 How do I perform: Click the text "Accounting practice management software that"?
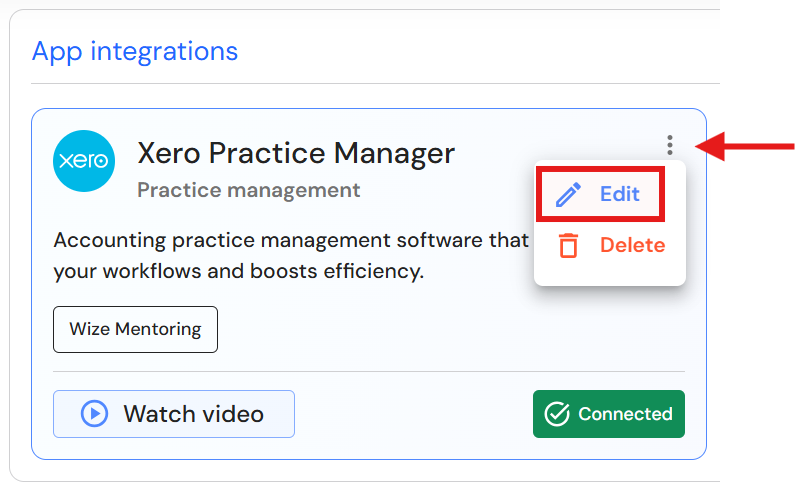click(290, 240)
